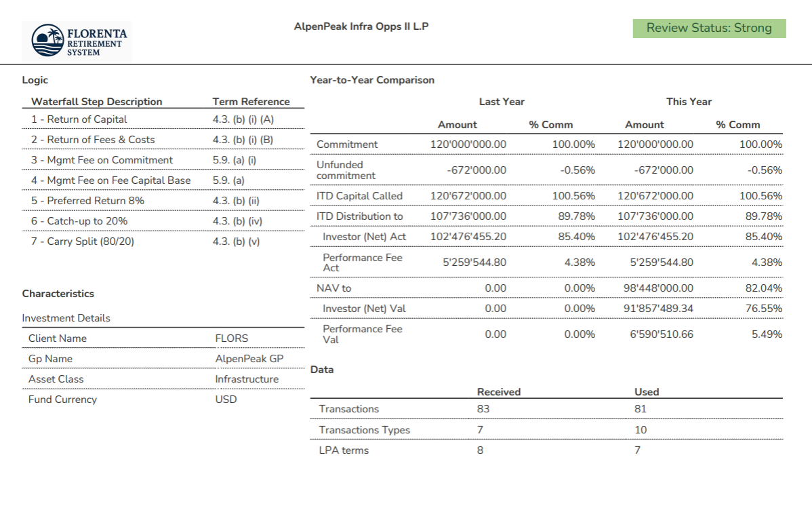Click the LPA terms row label
Screen dimensions: 812x506
point(344,450)
